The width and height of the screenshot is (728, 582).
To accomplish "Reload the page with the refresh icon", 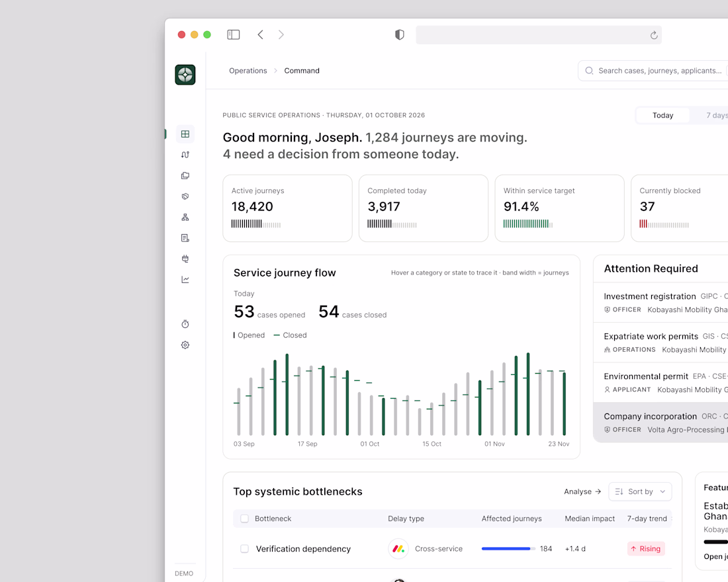I will [654, 35].
